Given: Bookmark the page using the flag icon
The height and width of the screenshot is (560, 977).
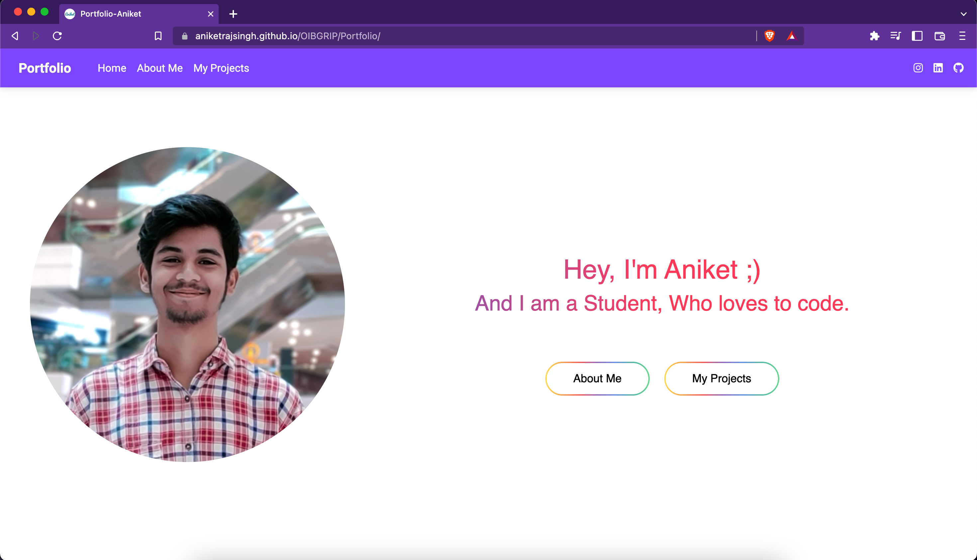Looking at the screenshot, I should [158, 36].
